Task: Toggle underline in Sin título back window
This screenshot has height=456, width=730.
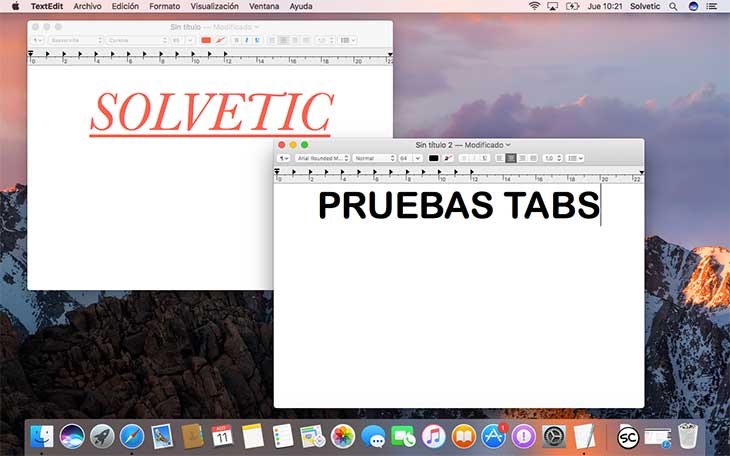Action: pos(257,41)
